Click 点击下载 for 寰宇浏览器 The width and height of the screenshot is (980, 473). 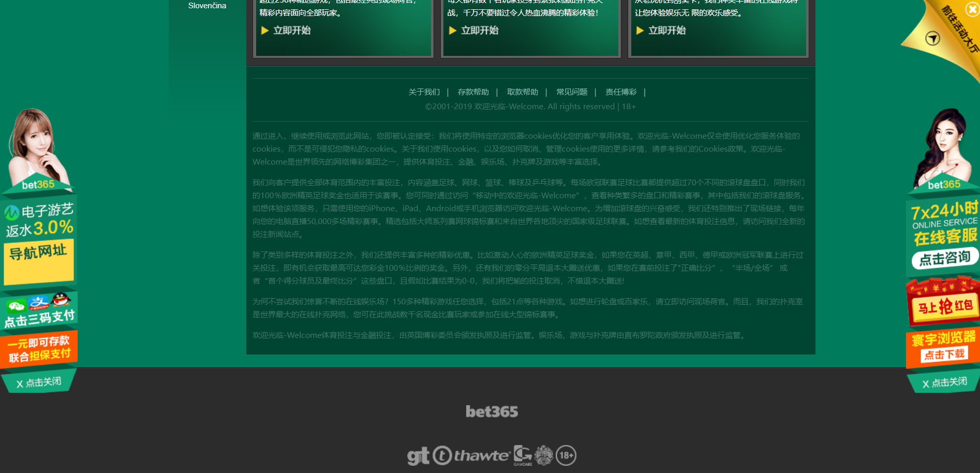point(945,354)
